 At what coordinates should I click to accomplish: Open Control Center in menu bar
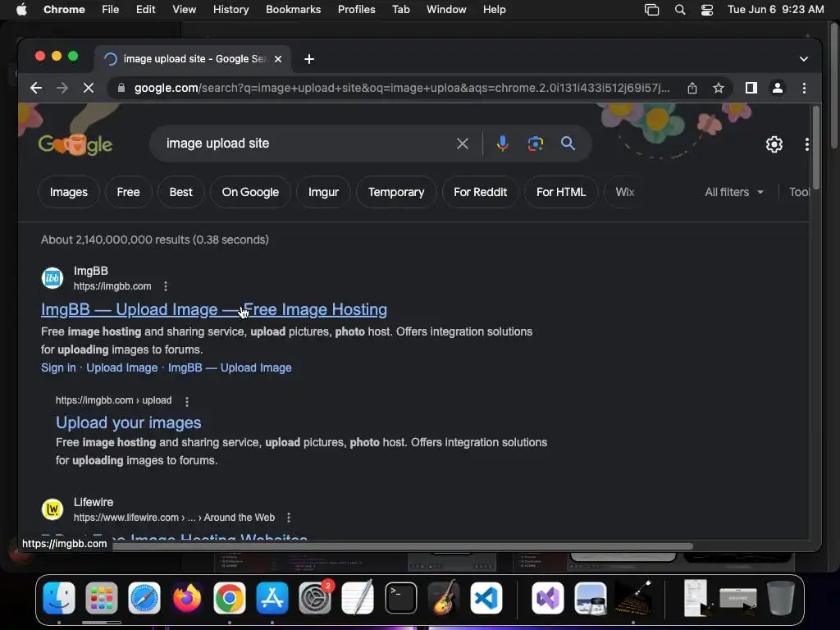pos(707,10)
